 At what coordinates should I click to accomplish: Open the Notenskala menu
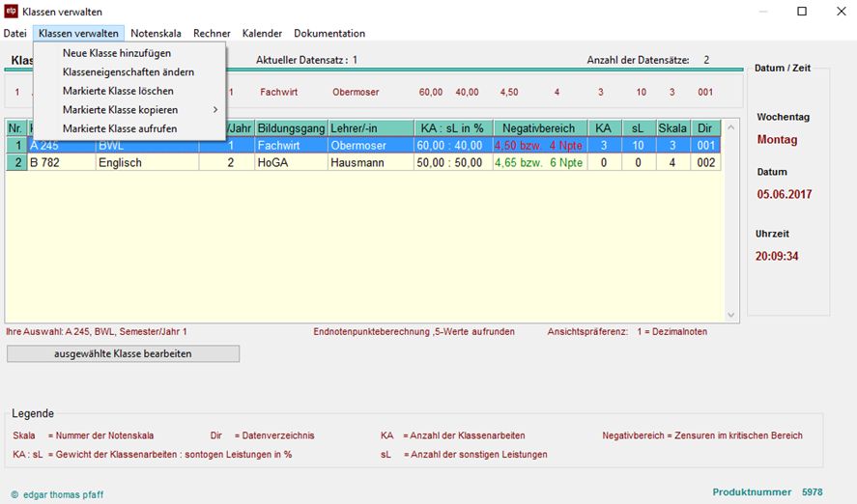click(157, 33)
